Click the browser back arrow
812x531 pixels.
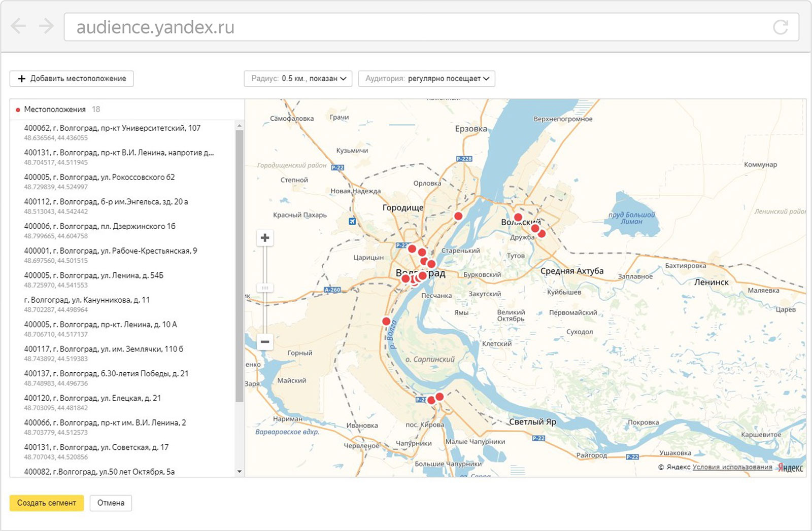click(x=18, y=26)
